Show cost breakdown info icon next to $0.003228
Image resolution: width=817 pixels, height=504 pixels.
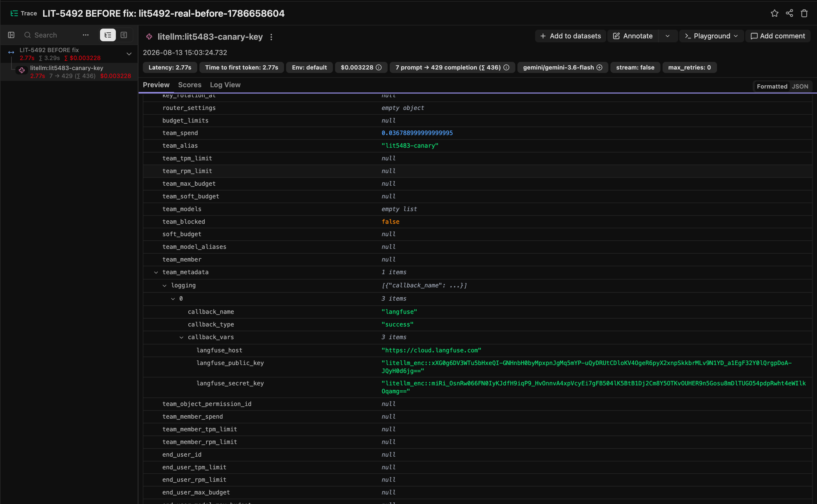[379, 67]
